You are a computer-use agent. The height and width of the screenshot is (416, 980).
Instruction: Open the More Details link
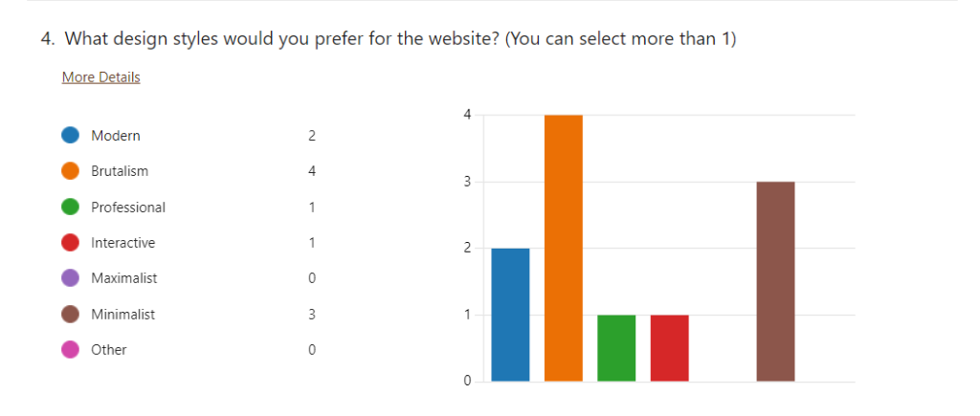(100, 77)
